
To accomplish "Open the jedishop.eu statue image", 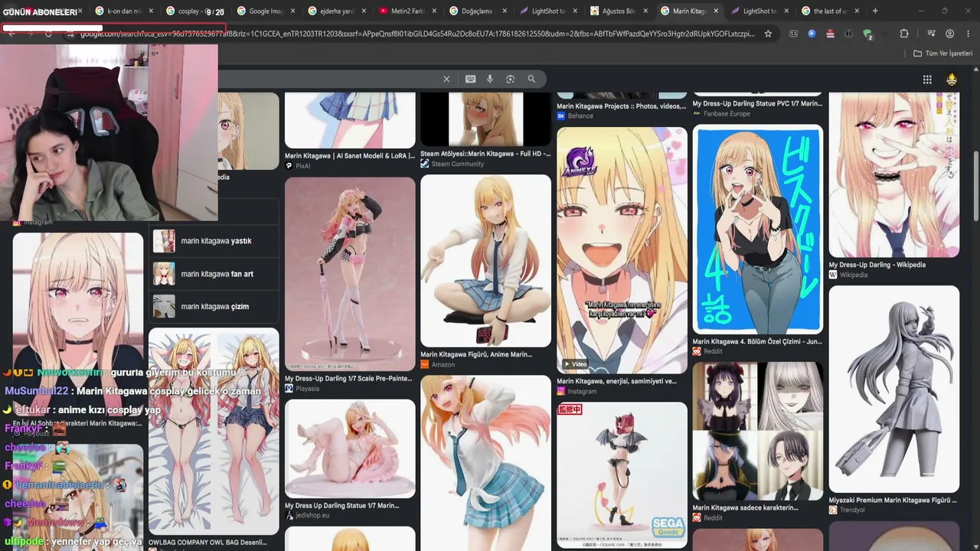I will coord(350,448).
